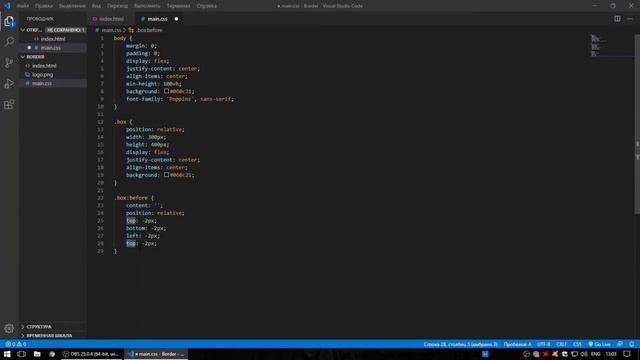The width and height of the screenshot is (640, 360).
Task: Open the Source Control view
Action: coord(9,62)
